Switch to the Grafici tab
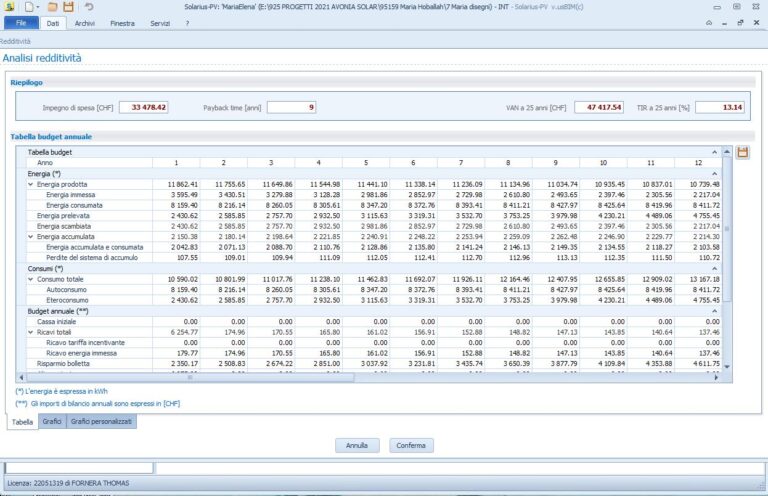Image resolution: width=768 pixels, height=496 pixels. tap(52, 421)
